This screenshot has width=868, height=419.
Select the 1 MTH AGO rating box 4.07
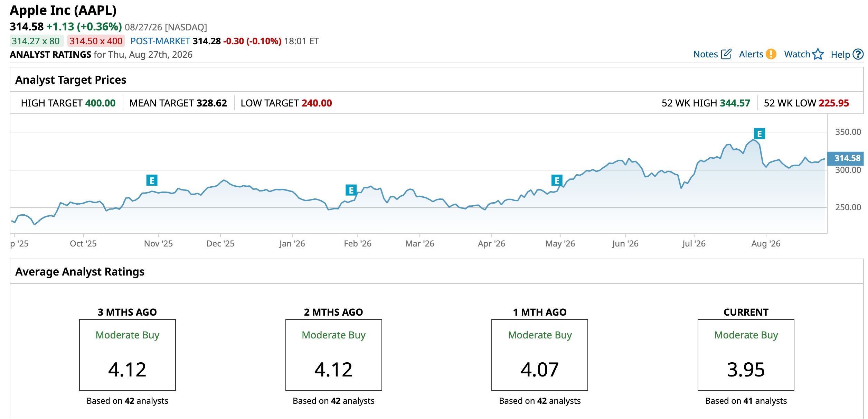[539, 355]
